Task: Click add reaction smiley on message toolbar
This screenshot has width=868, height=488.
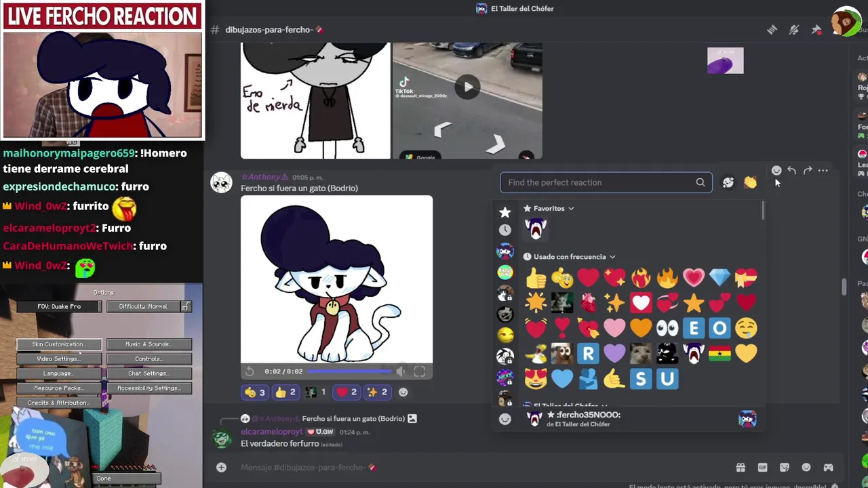Action: (x=776, y=171)
